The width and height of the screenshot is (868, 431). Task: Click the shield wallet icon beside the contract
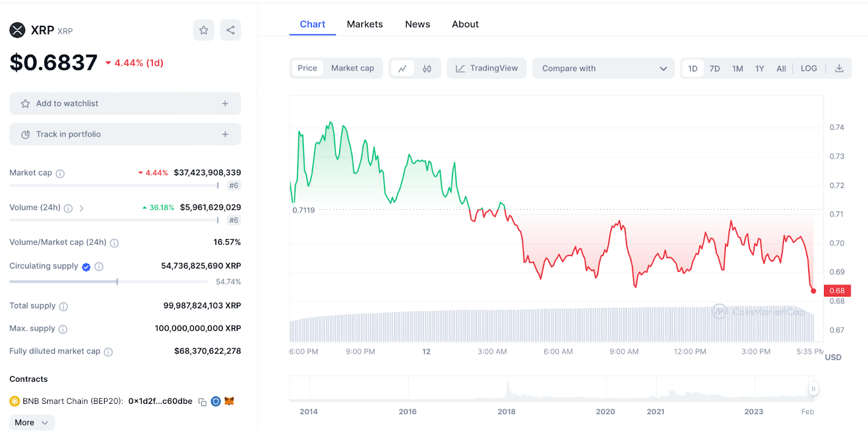216,402
